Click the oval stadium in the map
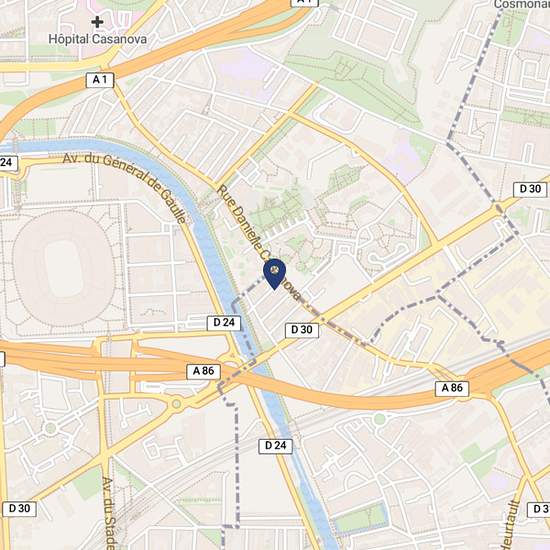Screen dimensions: 550x550 pos(64,269)
